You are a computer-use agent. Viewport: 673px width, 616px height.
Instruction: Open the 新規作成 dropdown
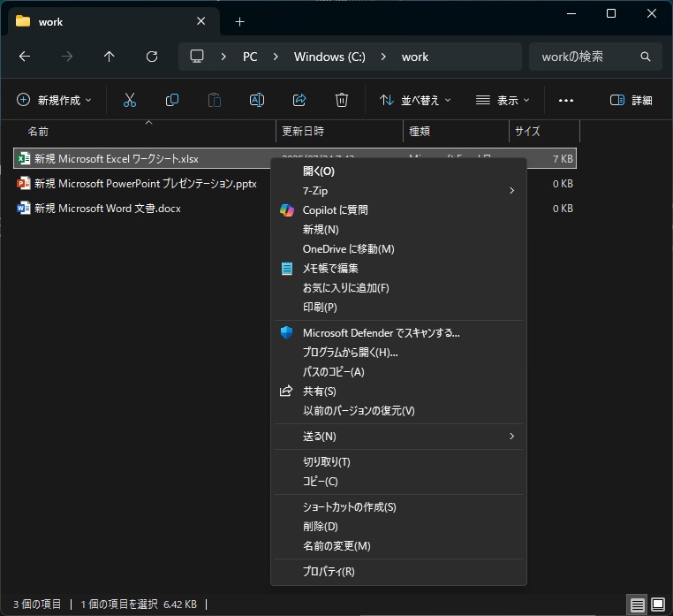54,100
